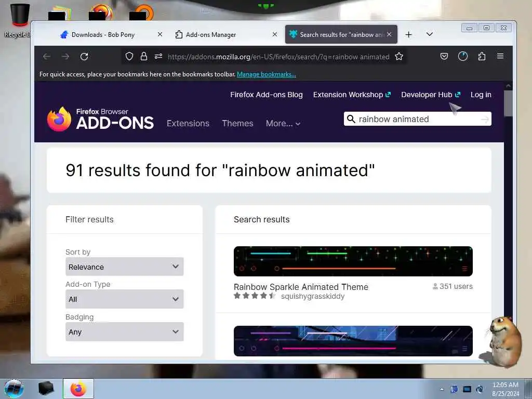Focus the rainbow animated search field
This screenshot has width=532, height=399.
point(417,119)
